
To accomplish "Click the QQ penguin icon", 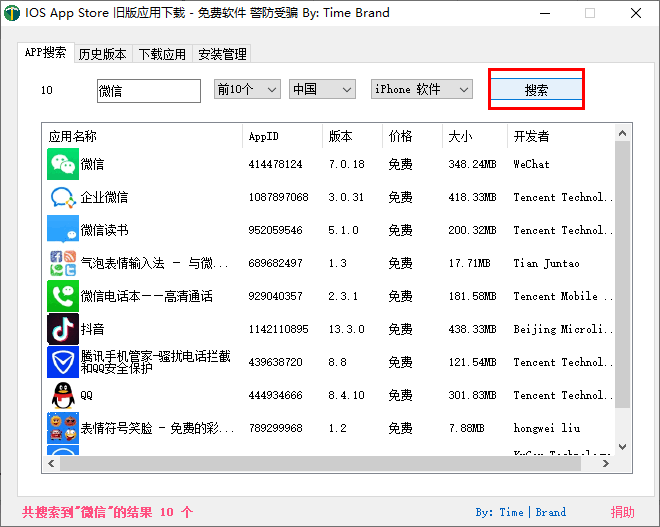I will [63, 395].
